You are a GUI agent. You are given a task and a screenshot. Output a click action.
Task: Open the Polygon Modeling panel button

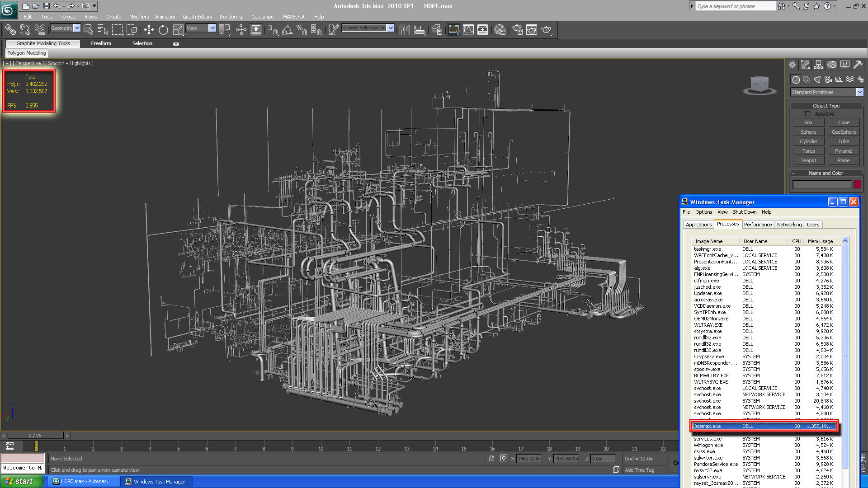tap(27, 53)
